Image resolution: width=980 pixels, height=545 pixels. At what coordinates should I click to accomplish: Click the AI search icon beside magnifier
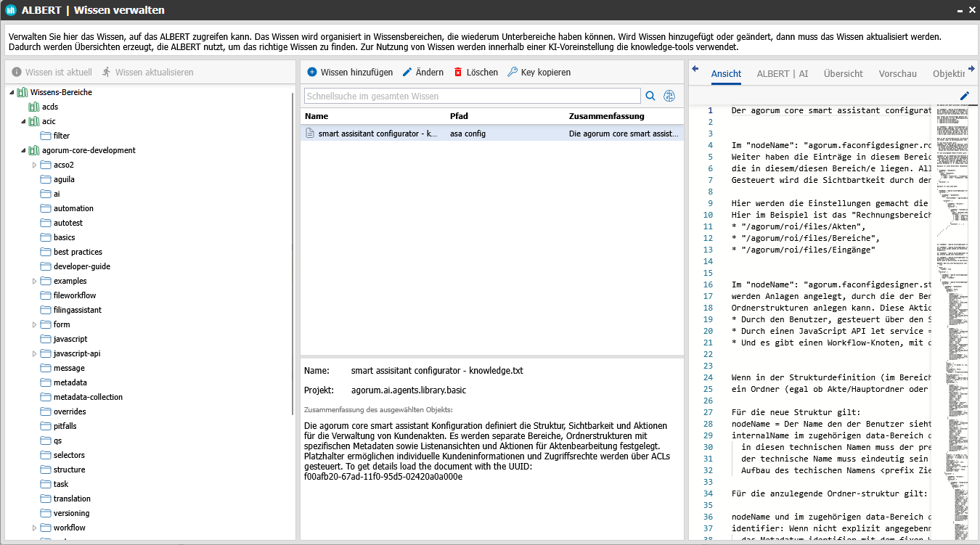(669, 96)
